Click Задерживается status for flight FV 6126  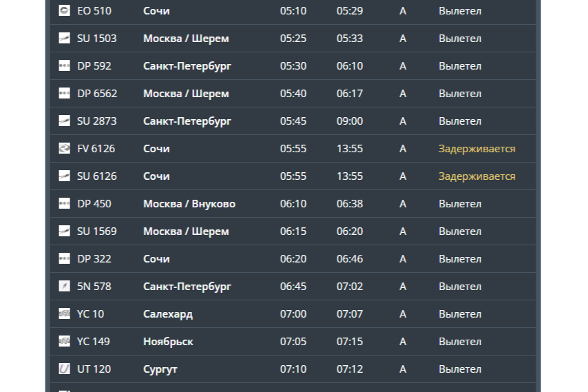(x=476, y=149)
